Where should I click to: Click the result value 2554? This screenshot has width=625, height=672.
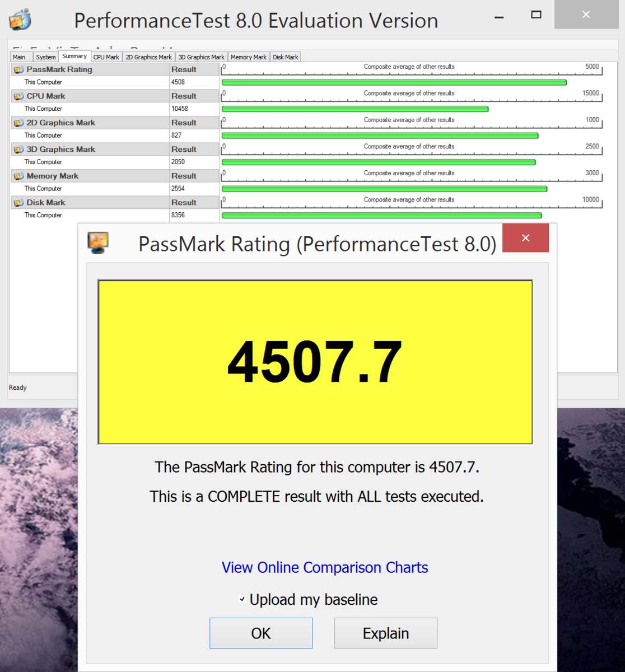point(178,189)
